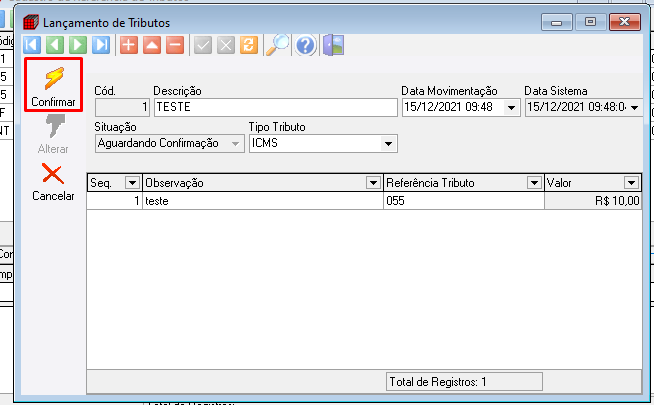Click the Alterar button
The height and width of the screenshot is (405, 654).
coord(53,134)
